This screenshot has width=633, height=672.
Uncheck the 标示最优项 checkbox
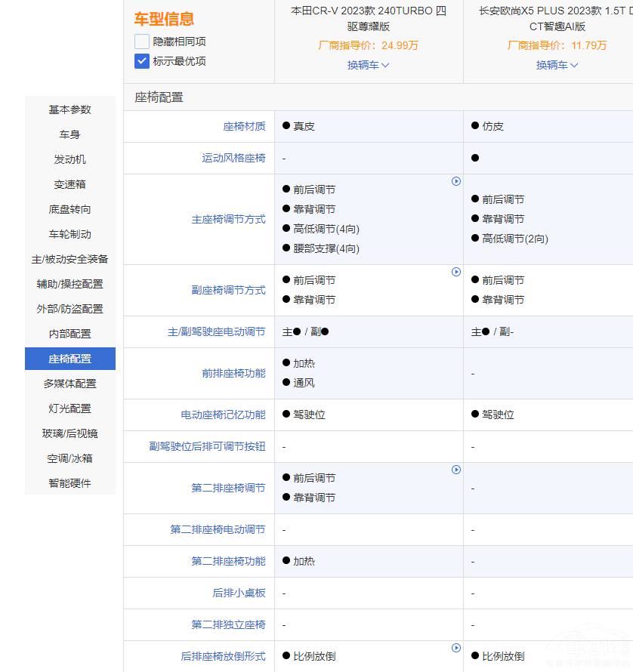(142, 61)
